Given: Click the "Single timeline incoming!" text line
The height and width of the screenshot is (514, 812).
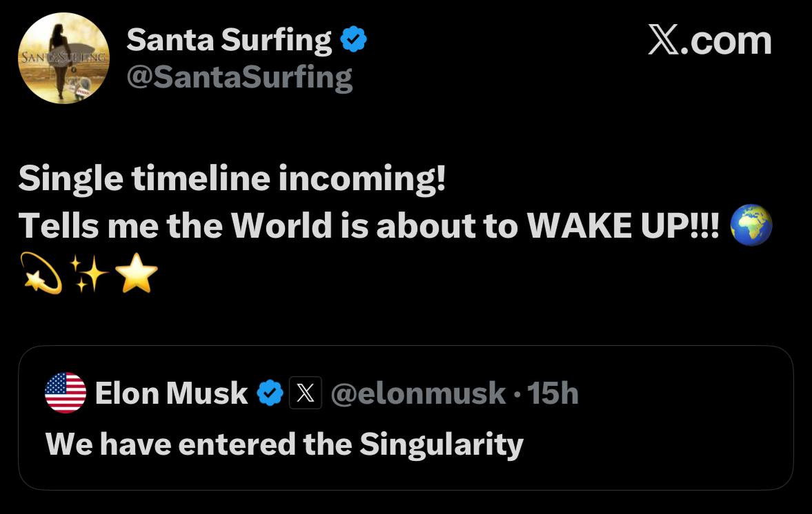Looking at the screenshot, I should 232,179.
